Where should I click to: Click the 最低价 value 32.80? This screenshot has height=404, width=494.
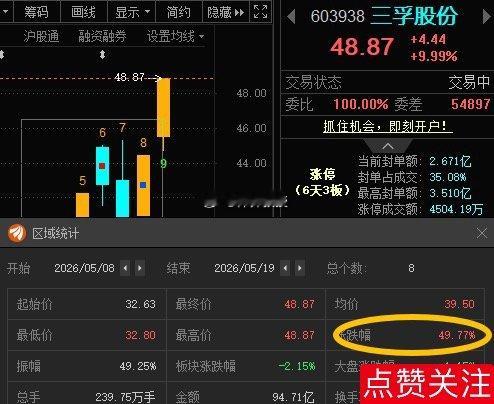pos(140,335)
